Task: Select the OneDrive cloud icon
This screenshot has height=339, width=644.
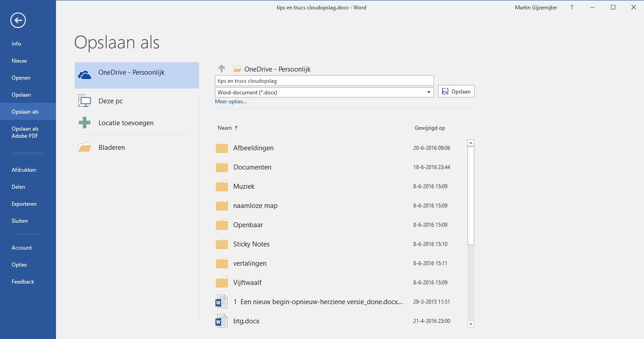Action: point(85,75)
